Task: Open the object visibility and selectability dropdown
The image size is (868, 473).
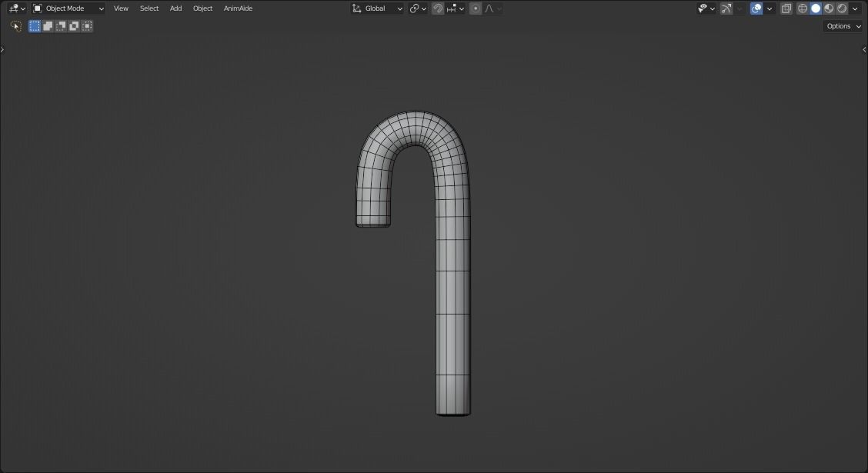Action: [706, 8]
